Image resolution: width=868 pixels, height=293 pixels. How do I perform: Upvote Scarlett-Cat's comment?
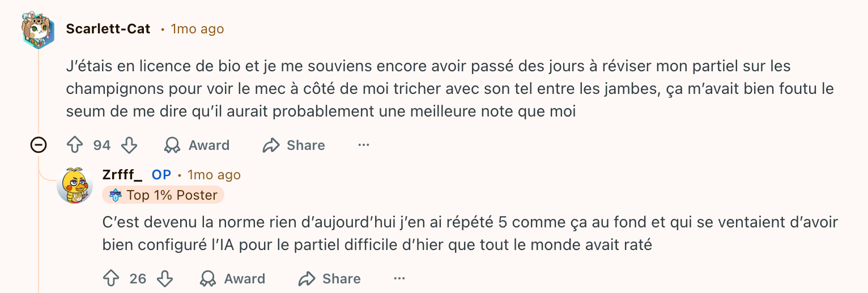[75, 145]
